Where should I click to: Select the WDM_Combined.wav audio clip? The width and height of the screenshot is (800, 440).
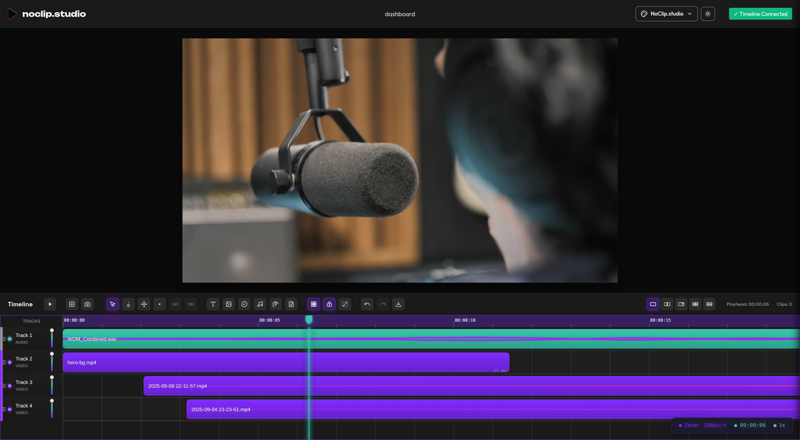point(431,339)
